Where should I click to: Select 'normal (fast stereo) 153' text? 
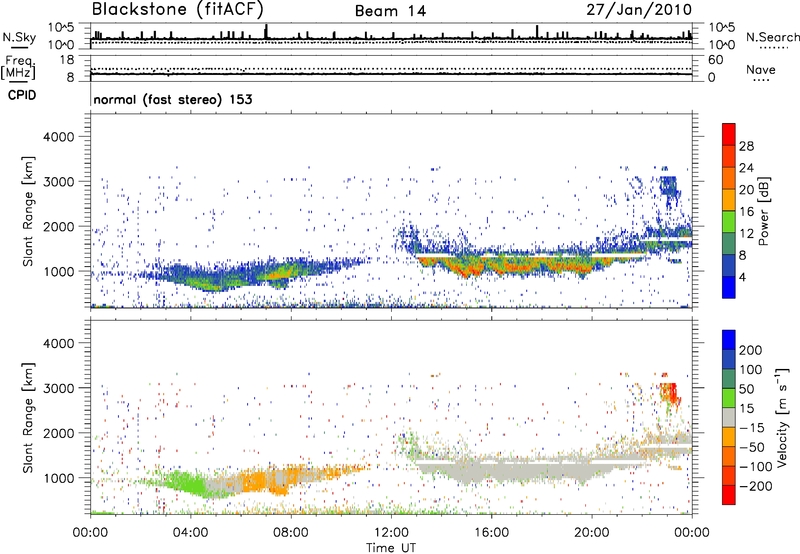[173, 99]
